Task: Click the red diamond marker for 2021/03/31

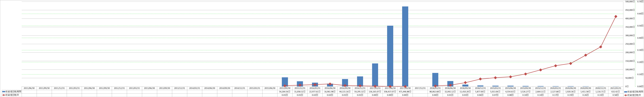Action: (616, 17)
